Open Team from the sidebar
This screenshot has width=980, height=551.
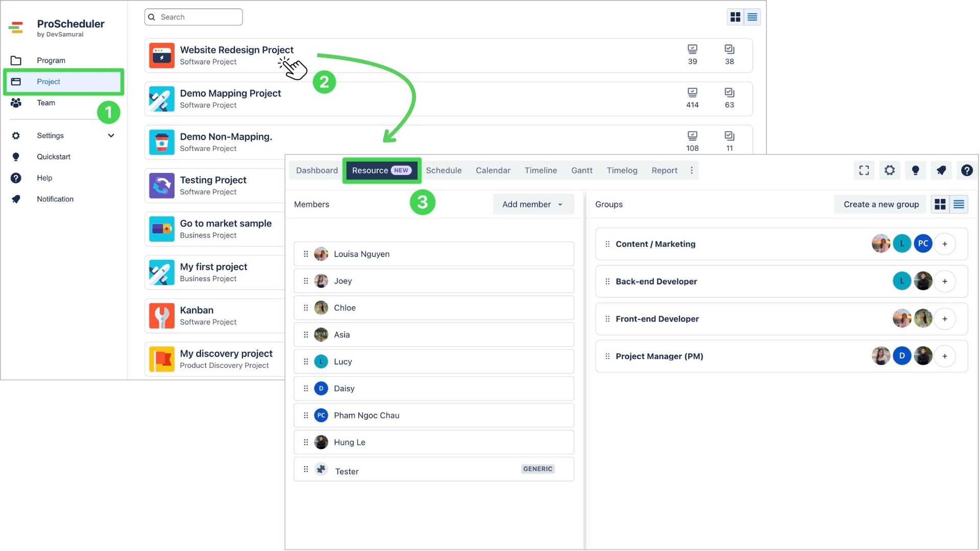click(46, 103)
